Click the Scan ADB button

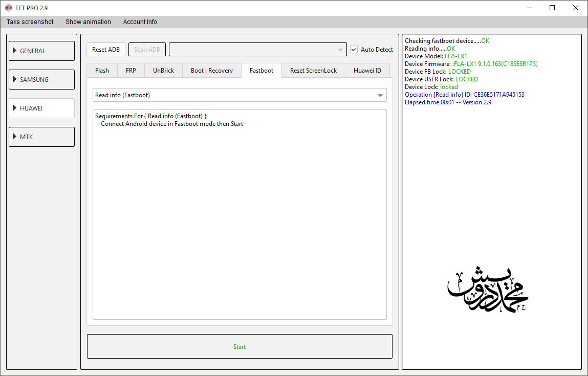147,50
